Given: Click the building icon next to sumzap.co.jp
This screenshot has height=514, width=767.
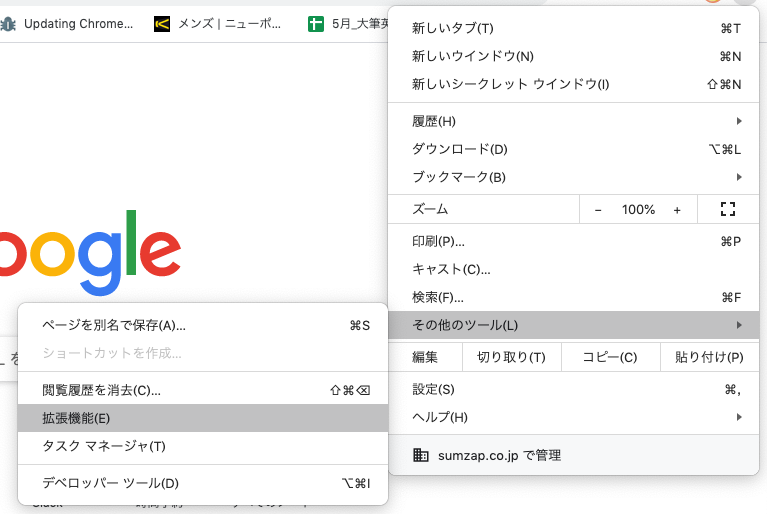Looking at the screenshot, I should (x=421, y=455).
